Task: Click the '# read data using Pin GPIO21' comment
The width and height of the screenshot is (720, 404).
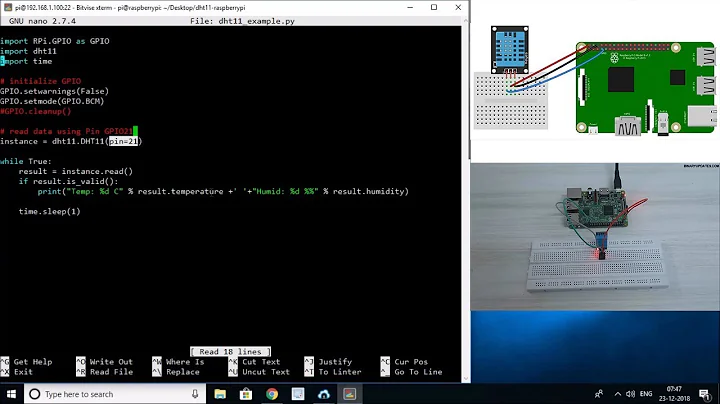Action: (67, 131)
